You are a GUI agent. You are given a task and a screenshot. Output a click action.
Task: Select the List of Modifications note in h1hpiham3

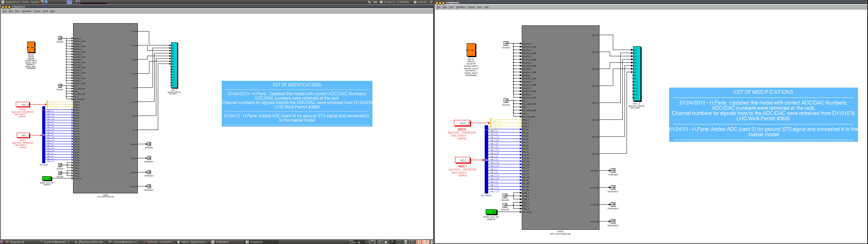pos(763,115)
